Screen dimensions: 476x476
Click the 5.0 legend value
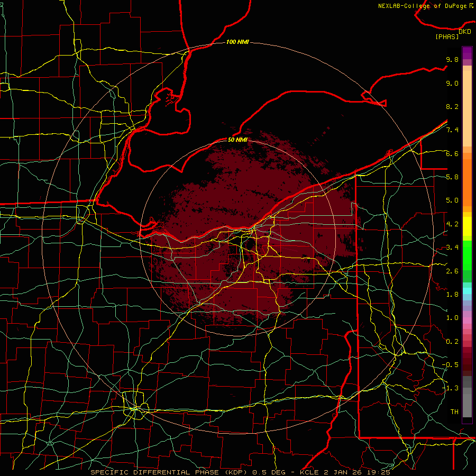452,200
